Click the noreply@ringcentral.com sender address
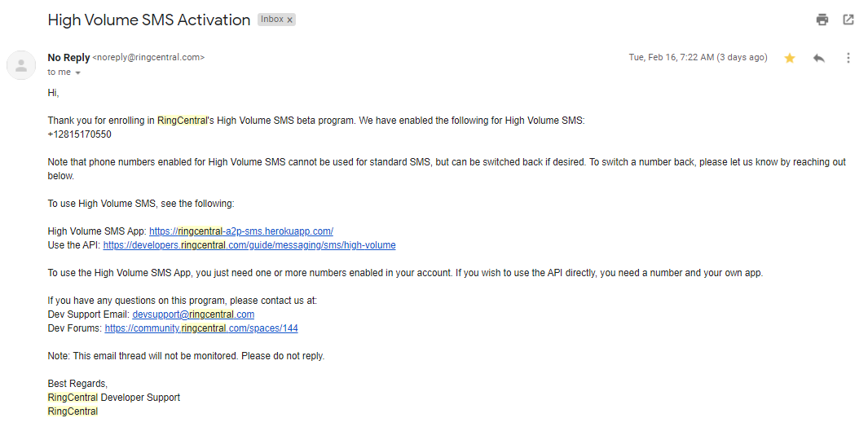Screen dimensions: 868x431 tap(148, 58)
